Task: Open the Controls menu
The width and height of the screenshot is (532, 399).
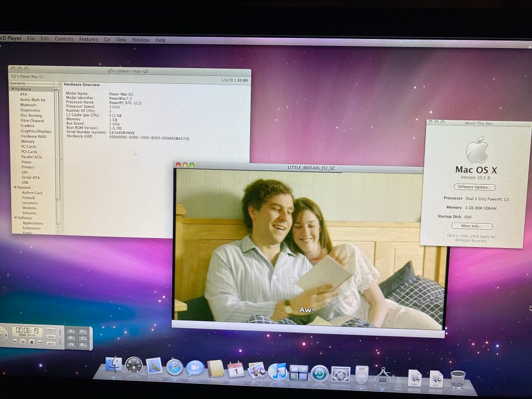Action: click(x=64, y=39)
